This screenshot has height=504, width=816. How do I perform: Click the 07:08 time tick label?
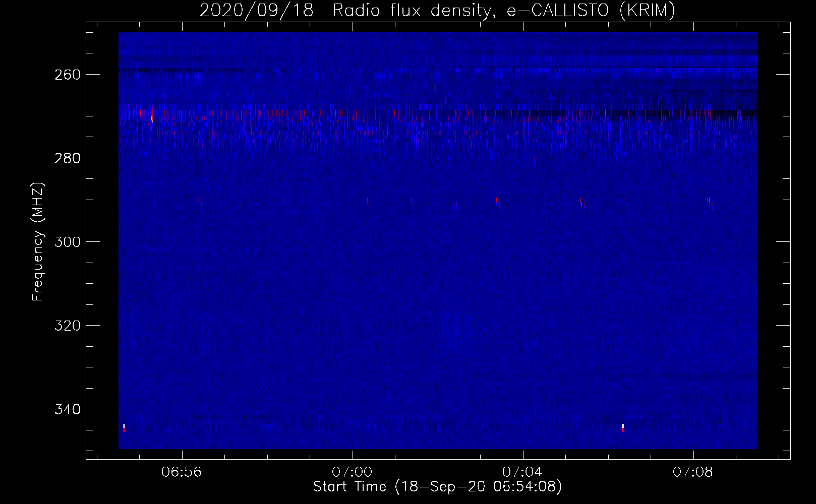(693, 472)
